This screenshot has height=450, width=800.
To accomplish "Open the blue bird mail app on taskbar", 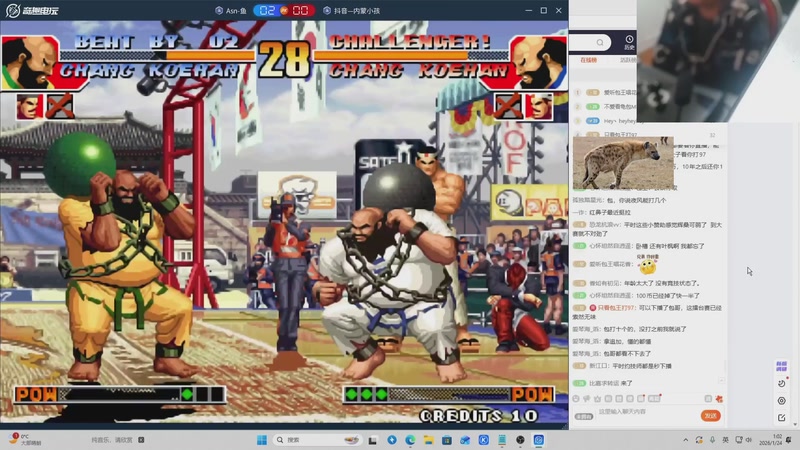I will (x=465, y=440).
